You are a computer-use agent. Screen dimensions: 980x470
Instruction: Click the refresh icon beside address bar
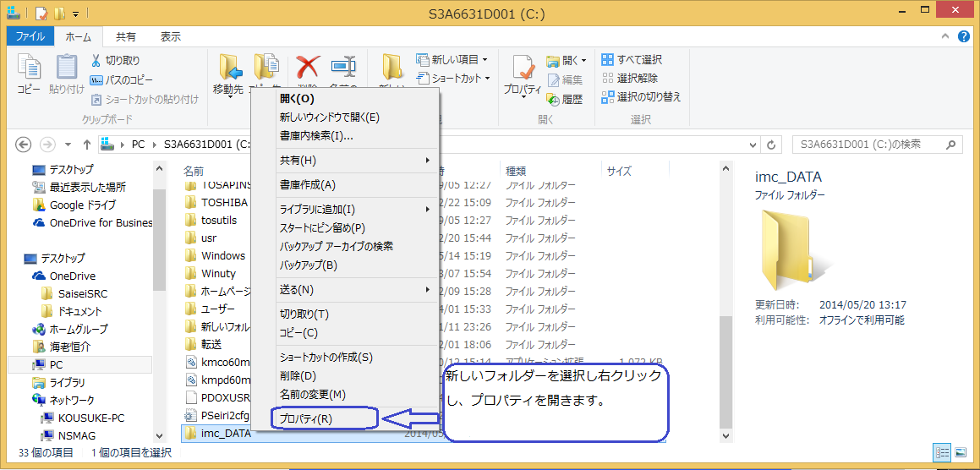click(x=771, y=145)
